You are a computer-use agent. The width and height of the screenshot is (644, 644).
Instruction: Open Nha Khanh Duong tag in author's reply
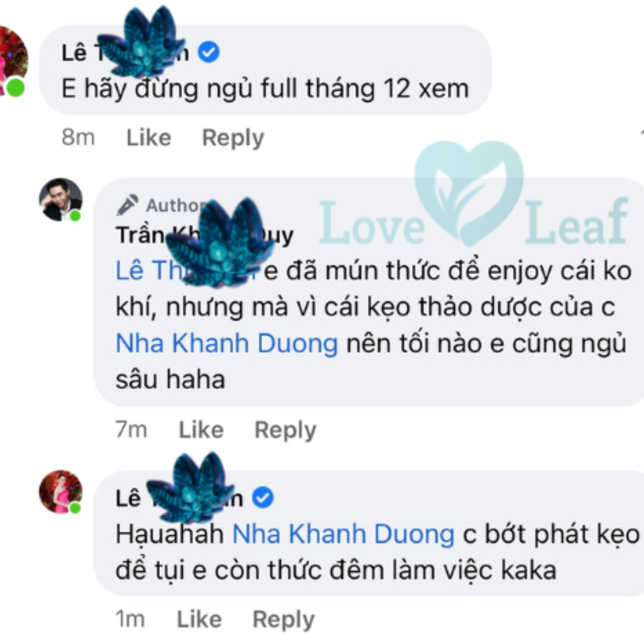227,343
